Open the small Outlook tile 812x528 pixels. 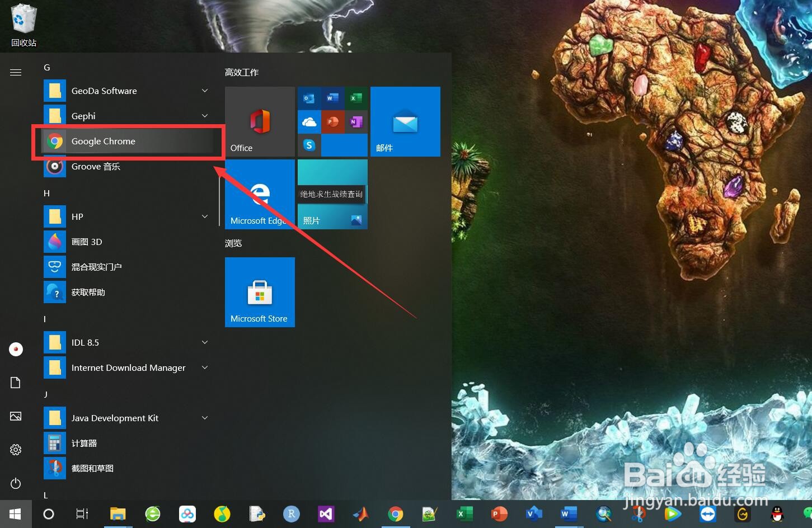click(x=309, y=98)
